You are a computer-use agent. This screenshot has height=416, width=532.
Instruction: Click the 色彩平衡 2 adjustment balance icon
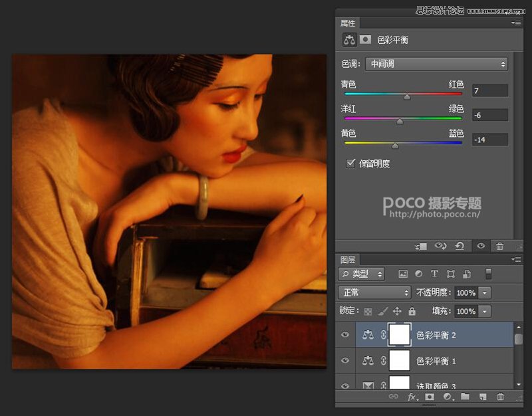pyautogui.click(x=368, y=335)
